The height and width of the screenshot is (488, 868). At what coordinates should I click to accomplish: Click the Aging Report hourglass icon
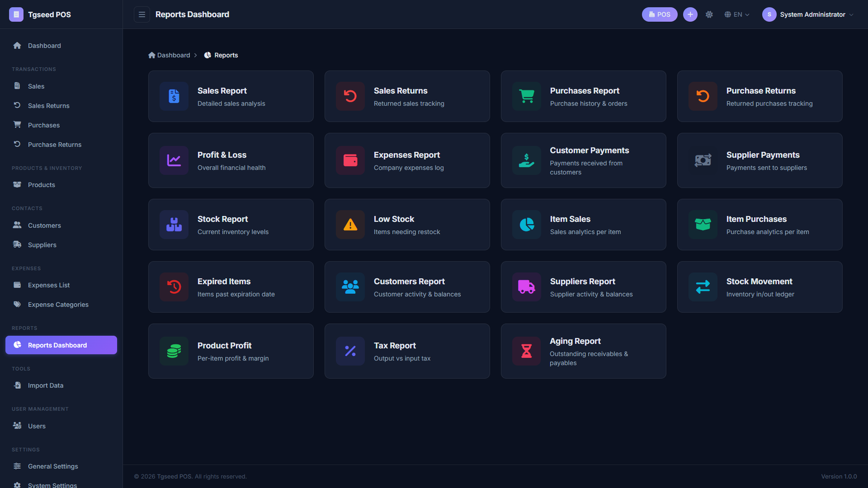pyautogui.click(x=527, y=351)
